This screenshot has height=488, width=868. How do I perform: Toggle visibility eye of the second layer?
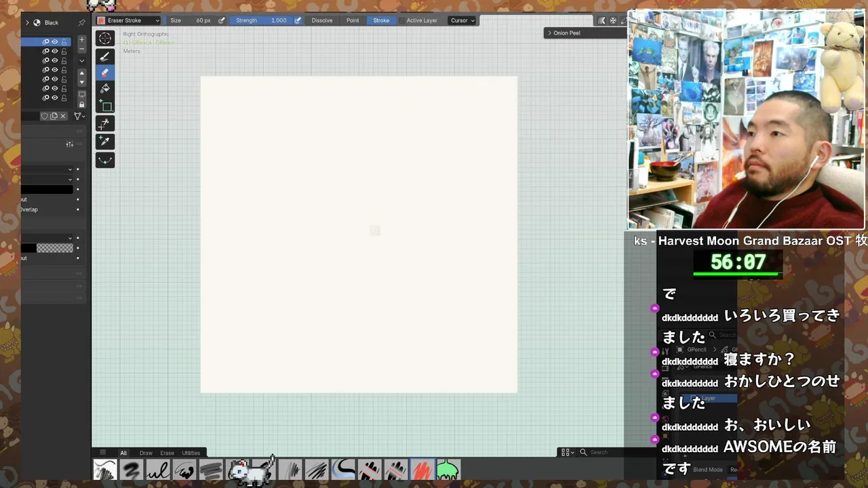click(x=55, y=51)
